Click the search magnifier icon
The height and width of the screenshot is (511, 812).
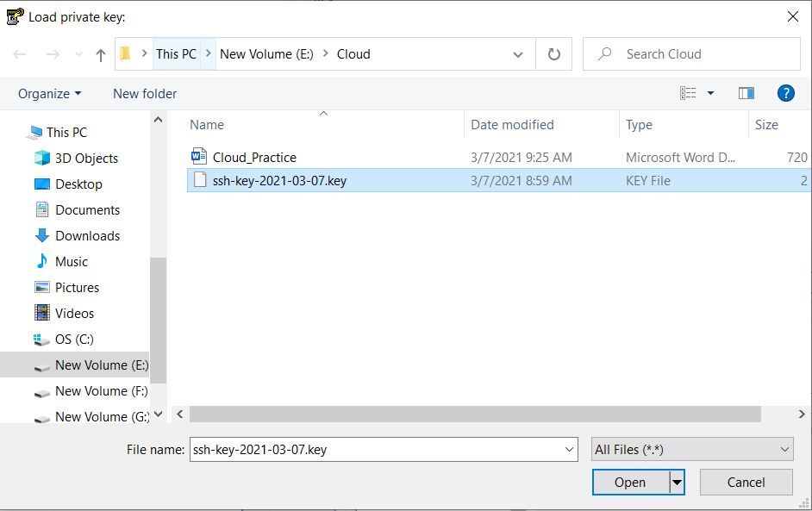click(x=604, y=53)
